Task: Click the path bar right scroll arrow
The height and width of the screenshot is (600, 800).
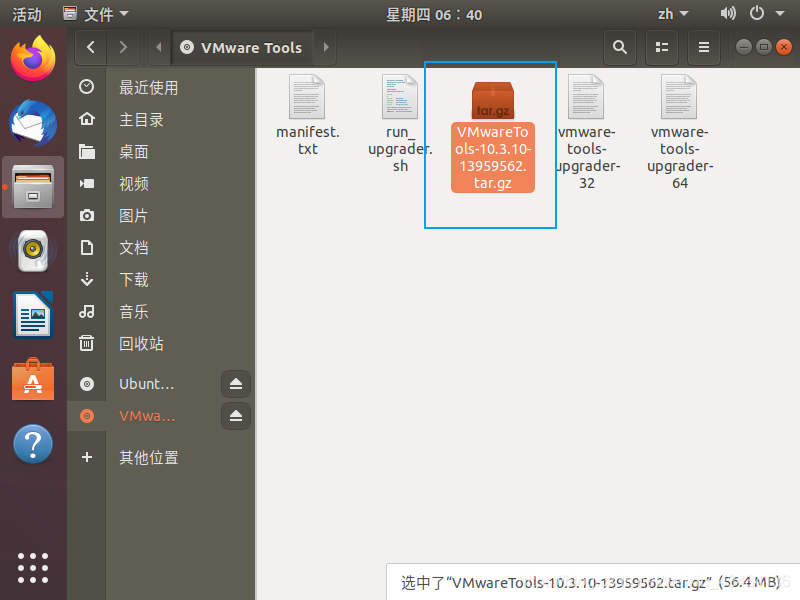Action: click(x=326, y=47)
